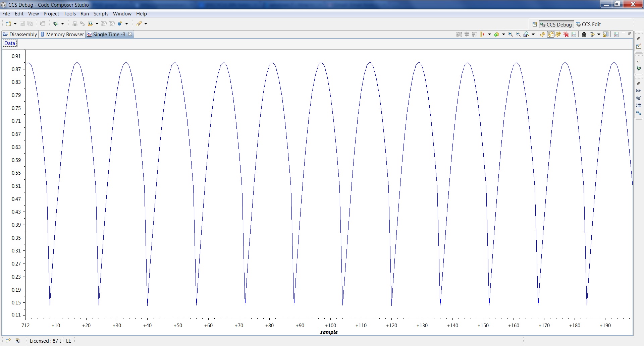
Task: Toggle graph grouping mode
Action: coord(459,34)
